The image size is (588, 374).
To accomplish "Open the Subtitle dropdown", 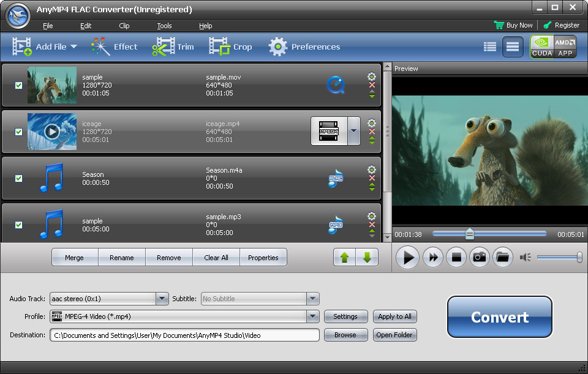I will click(x=313, y=299).
